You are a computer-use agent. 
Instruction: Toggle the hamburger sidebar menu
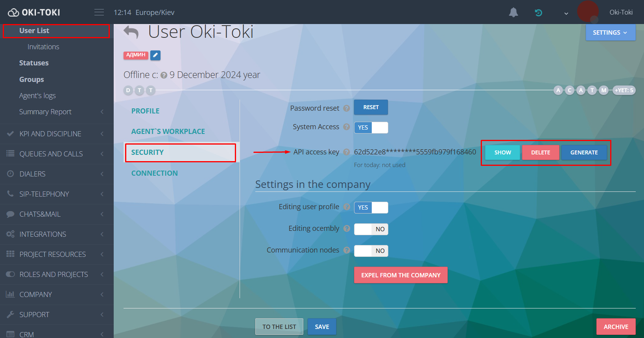[x=99, y=12]
